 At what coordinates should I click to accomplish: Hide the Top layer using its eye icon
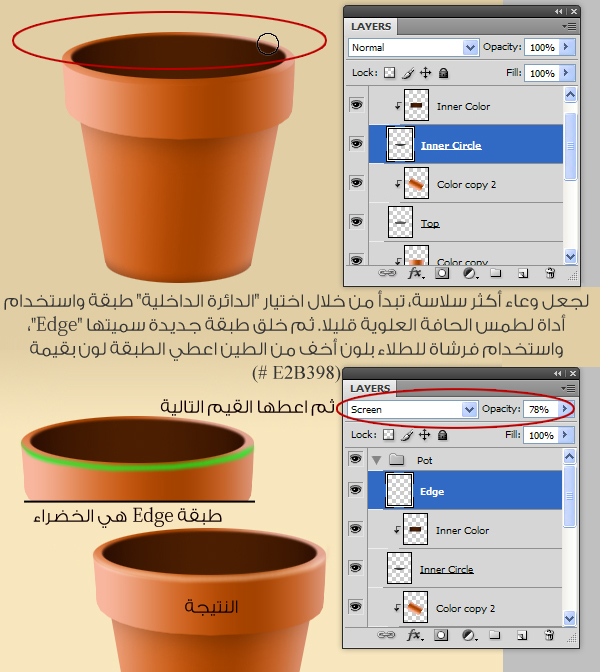[x=356, y=222]
